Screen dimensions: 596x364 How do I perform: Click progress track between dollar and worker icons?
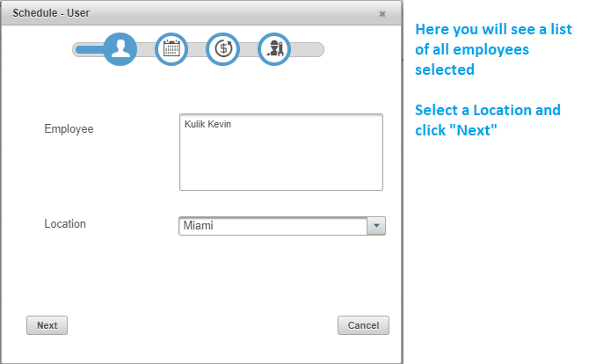tap(249, 49)
